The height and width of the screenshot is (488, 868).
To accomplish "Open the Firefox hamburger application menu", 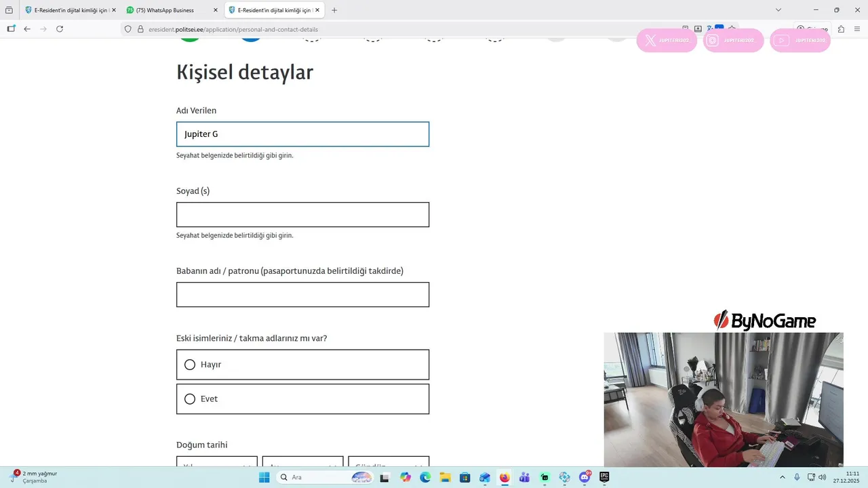I will tap(857, 29).
